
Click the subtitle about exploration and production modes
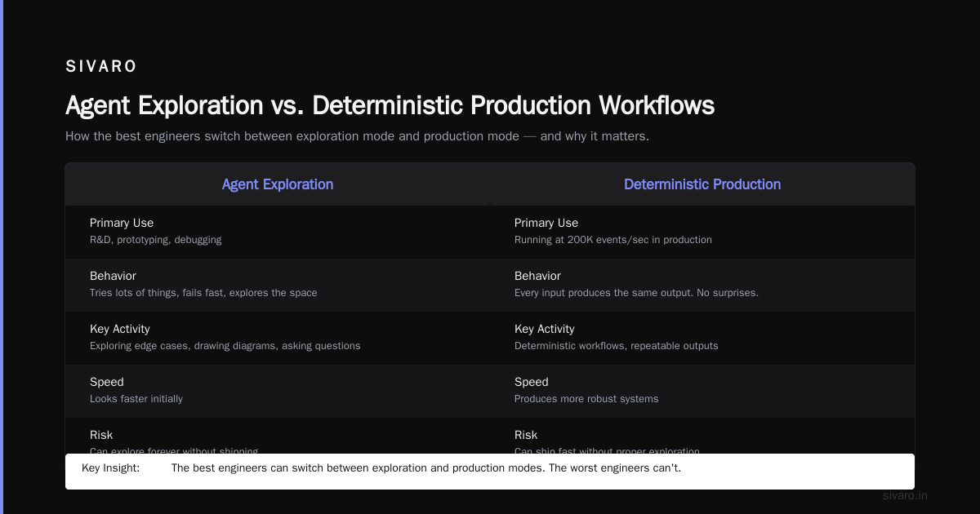[x=357, y=136]
